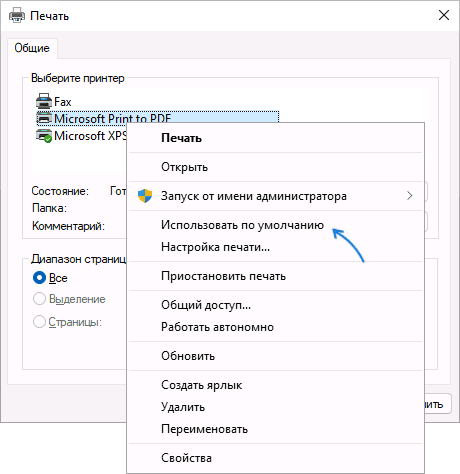Image resolution: width=460 pixels, height=474 pixels.
Task: Click the Microsoft XPS printer icon
Action: [44, 136]
